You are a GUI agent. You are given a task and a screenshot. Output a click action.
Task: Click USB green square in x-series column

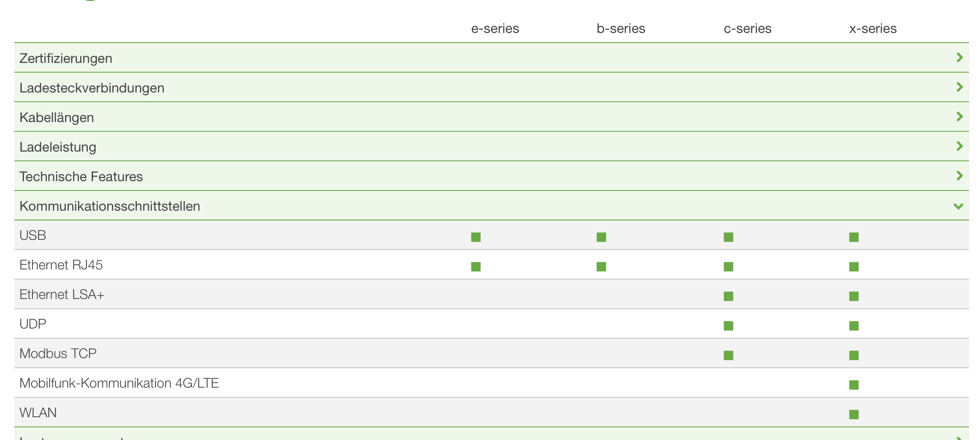854,237
